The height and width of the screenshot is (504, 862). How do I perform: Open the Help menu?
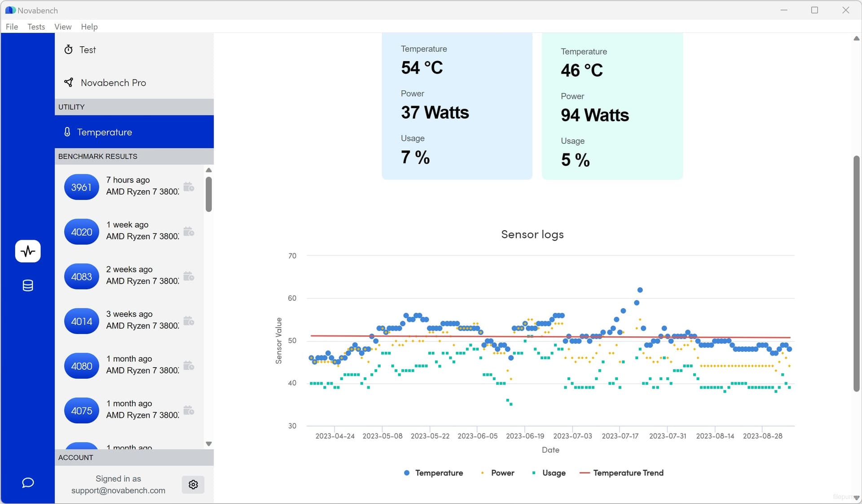89,27
